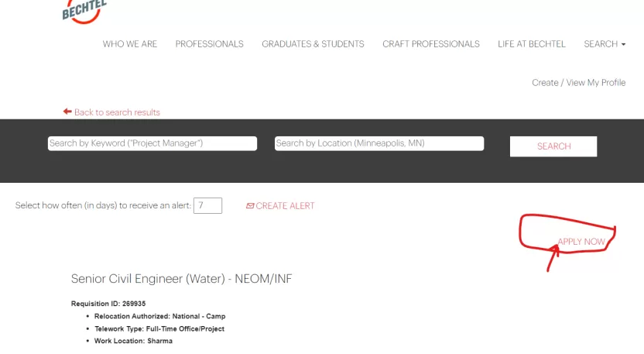Click the Bechtel logo
This screenshot has height=354, width=644.
pyautogui.click(x=84, y=10)
